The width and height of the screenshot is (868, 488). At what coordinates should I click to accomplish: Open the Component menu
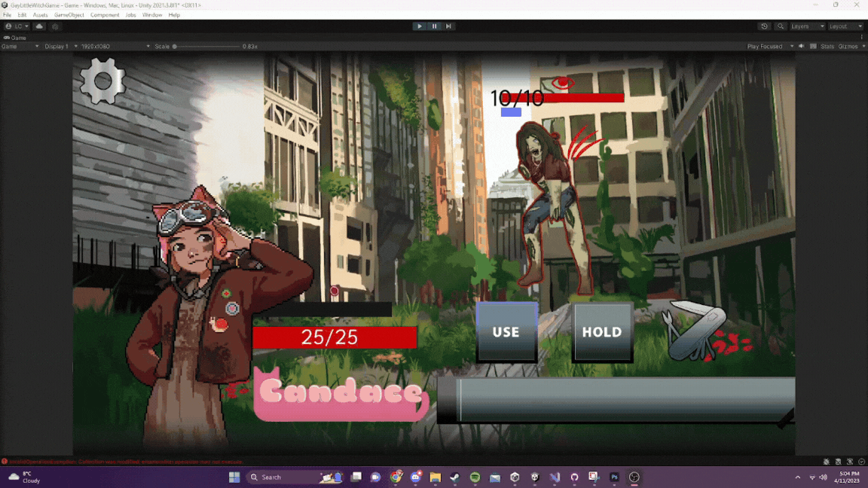pos(105,15)
